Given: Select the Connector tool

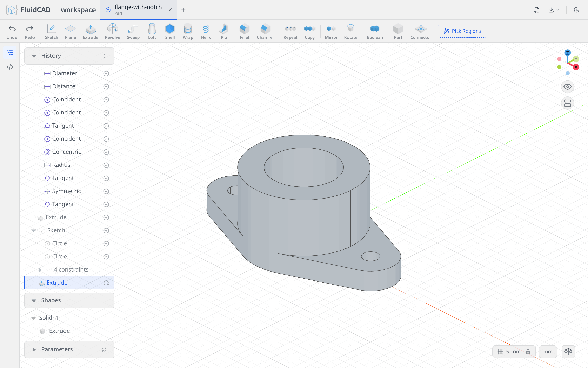Looking at the screenshot, I should [x=421, y=31].
